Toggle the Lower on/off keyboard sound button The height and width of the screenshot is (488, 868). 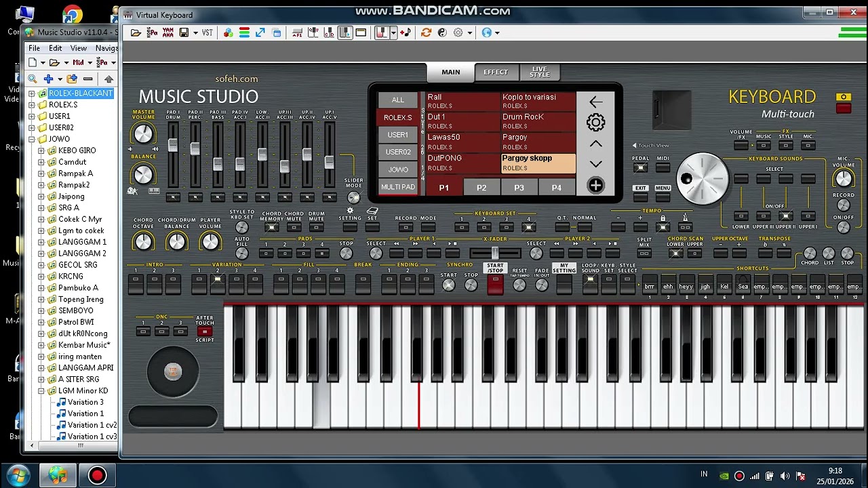pos(741,217)
